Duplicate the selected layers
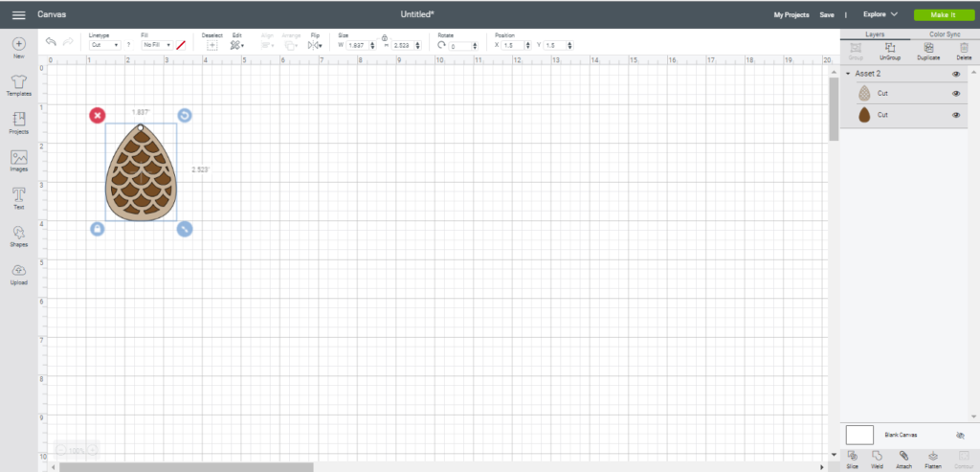 pos(927,50)
